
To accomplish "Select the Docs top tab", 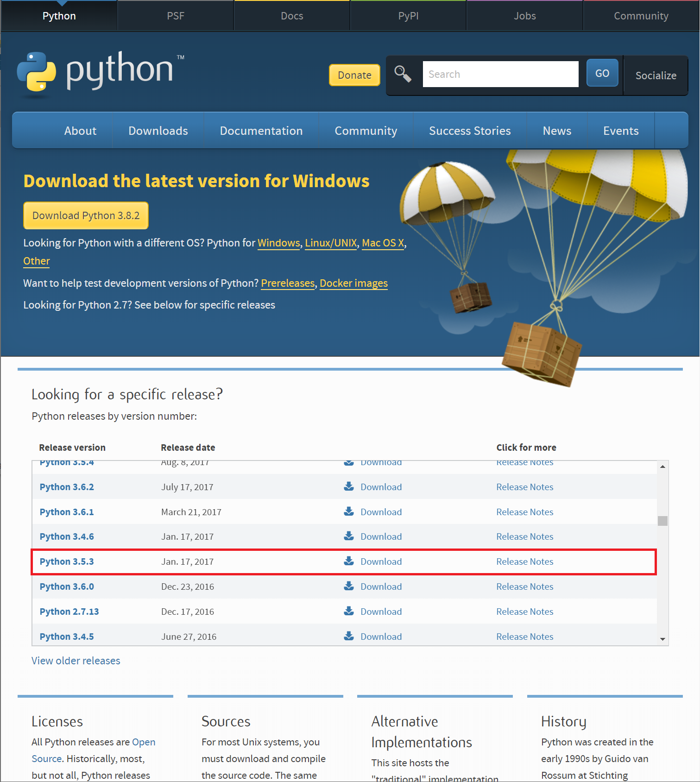I will pyautogui.click(x=292, y=16).
